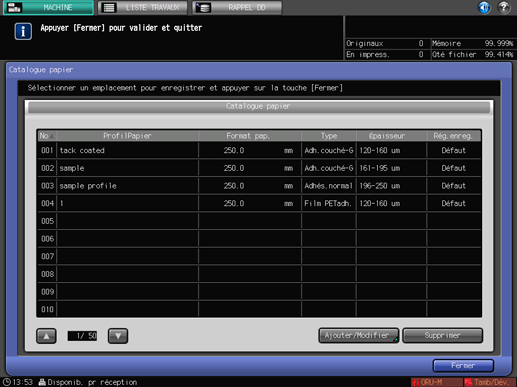Click the Rég.enreg. column header
The height and width of the screenshot is (387, 517).
[x=454, y=136]
